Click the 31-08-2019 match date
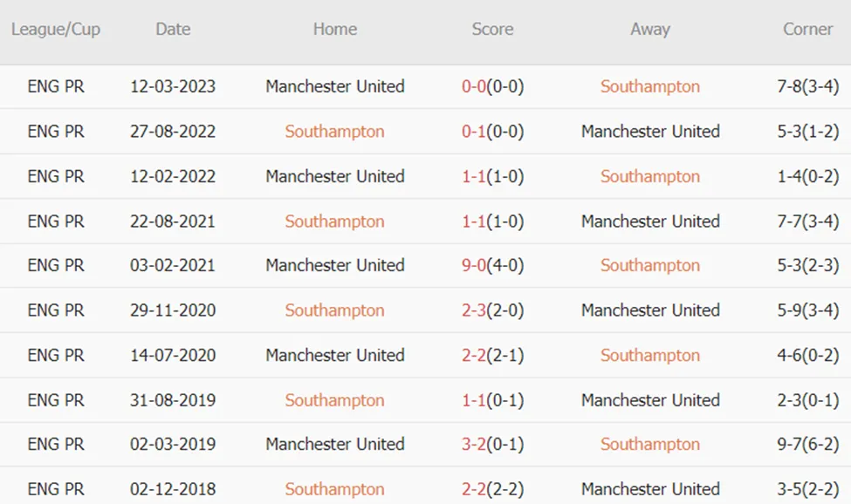The image size is (851, 504). pos(173,400)
